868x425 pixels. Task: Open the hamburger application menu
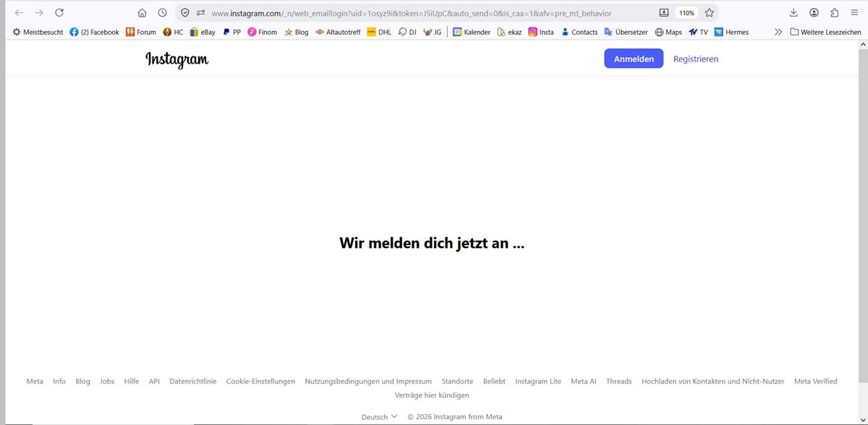[x=854, y=12]
